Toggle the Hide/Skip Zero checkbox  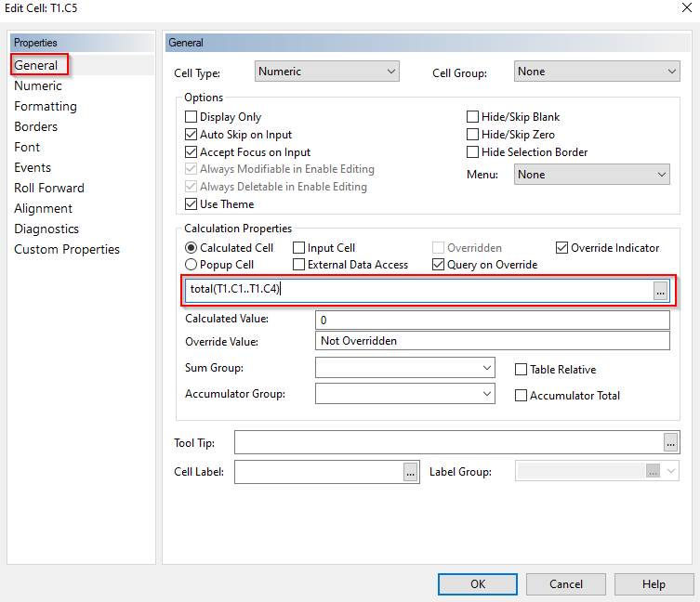[473, 135]
